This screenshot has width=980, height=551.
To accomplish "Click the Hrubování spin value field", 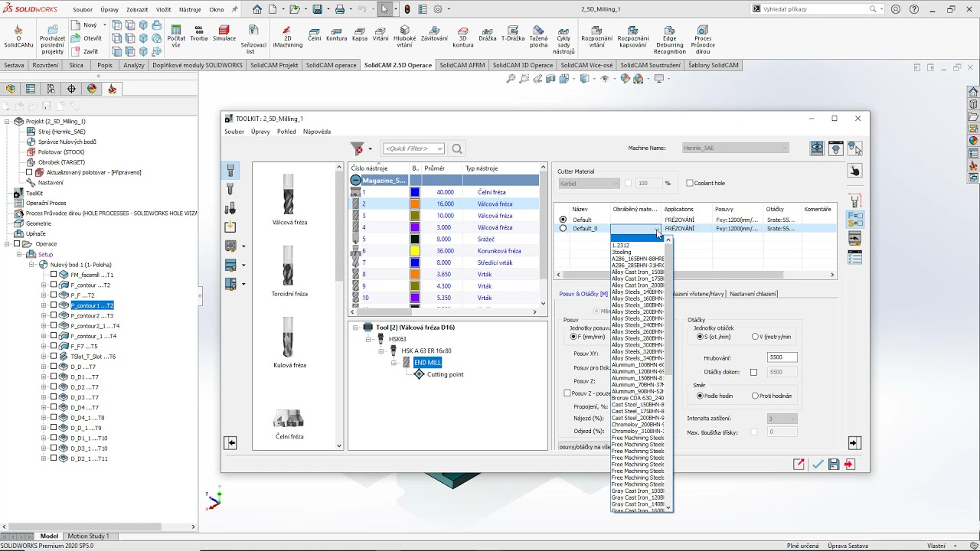I will point(782,357).
